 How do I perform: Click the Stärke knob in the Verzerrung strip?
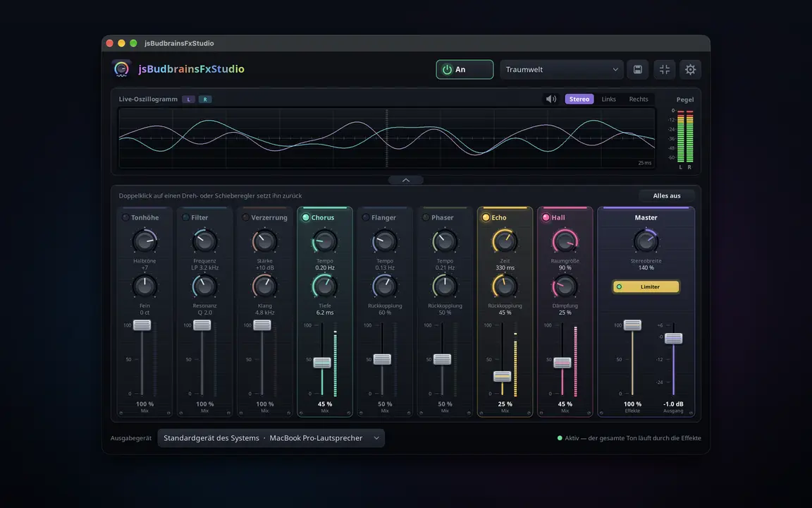click(x=264, y=241)
